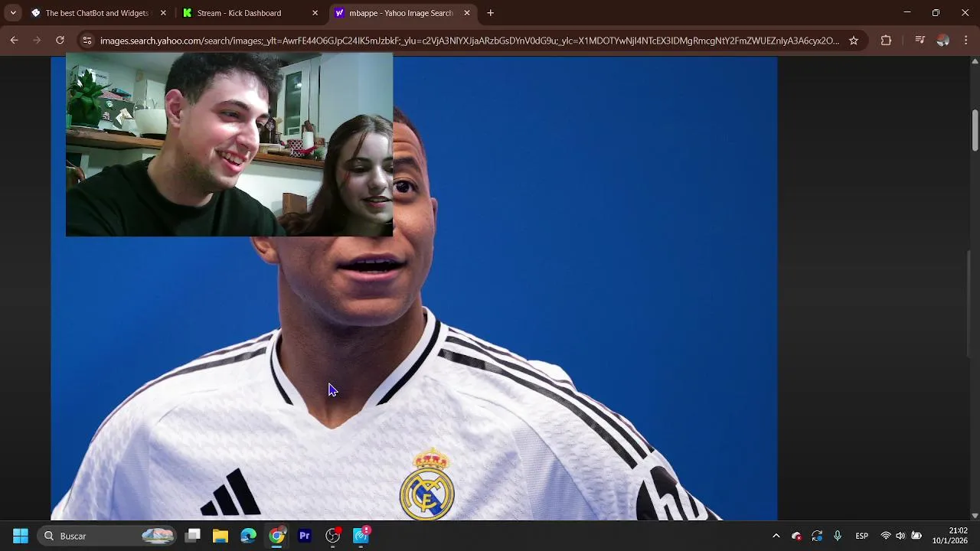Open Chrome's three-dot menu
Screen dimensions: 980x551
pyautogui.click(x=966, y=41)
